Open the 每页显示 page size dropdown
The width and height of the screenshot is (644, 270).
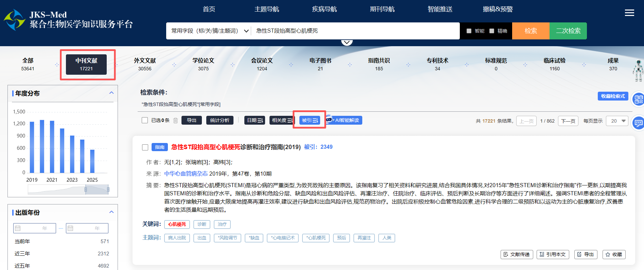618,121
